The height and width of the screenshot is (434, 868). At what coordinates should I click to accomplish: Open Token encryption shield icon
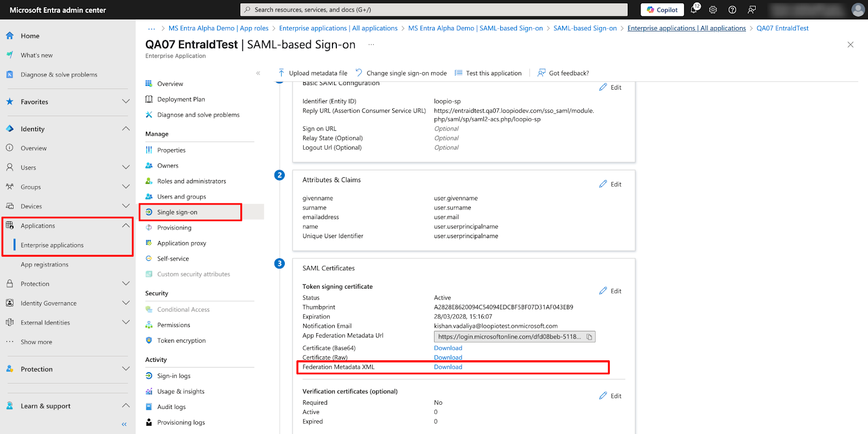pyautogui.click(x=149, y=341)
